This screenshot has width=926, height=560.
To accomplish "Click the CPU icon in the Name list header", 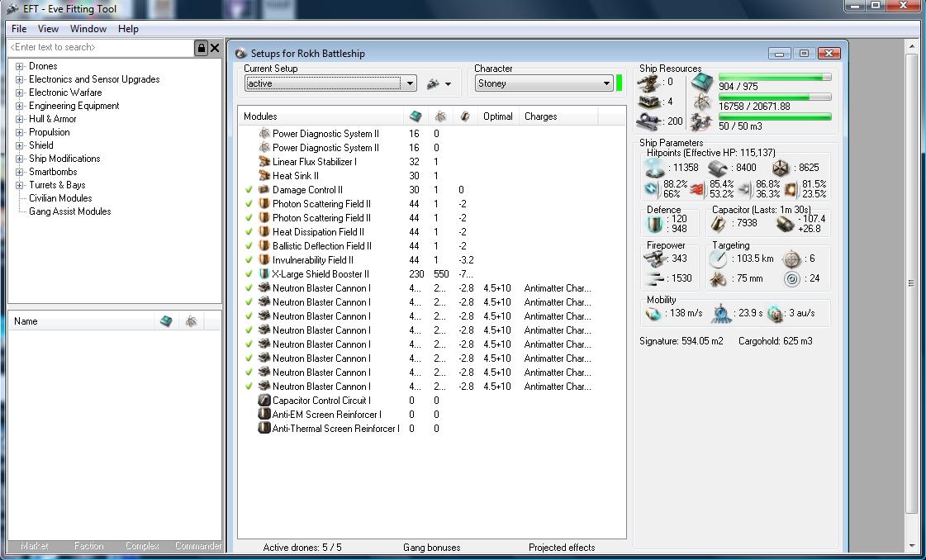I will pos(166,320).
